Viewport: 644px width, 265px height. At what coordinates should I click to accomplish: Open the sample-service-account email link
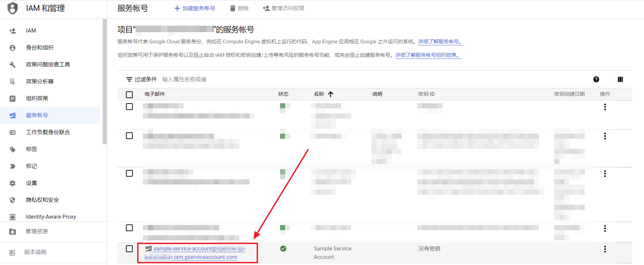[185, 249]
